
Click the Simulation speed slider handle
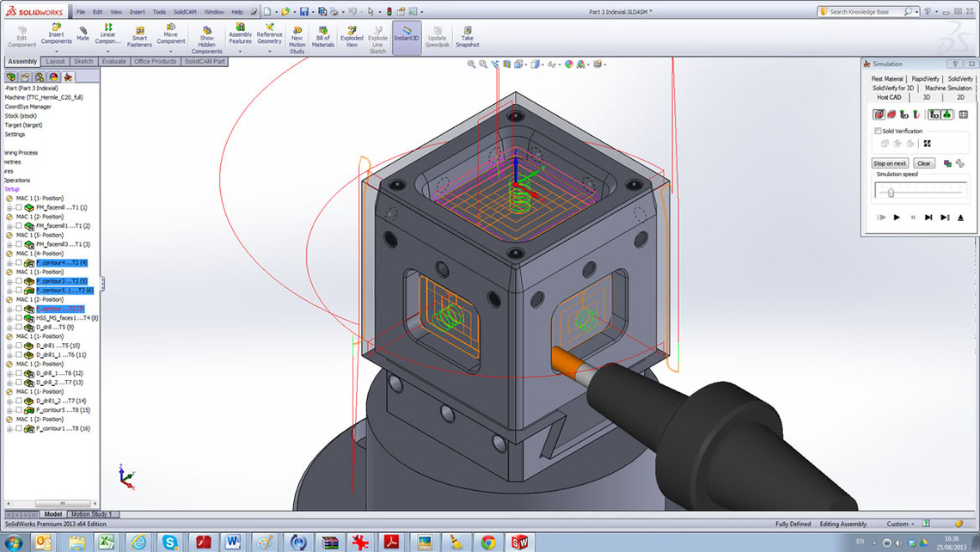point(891,193)
